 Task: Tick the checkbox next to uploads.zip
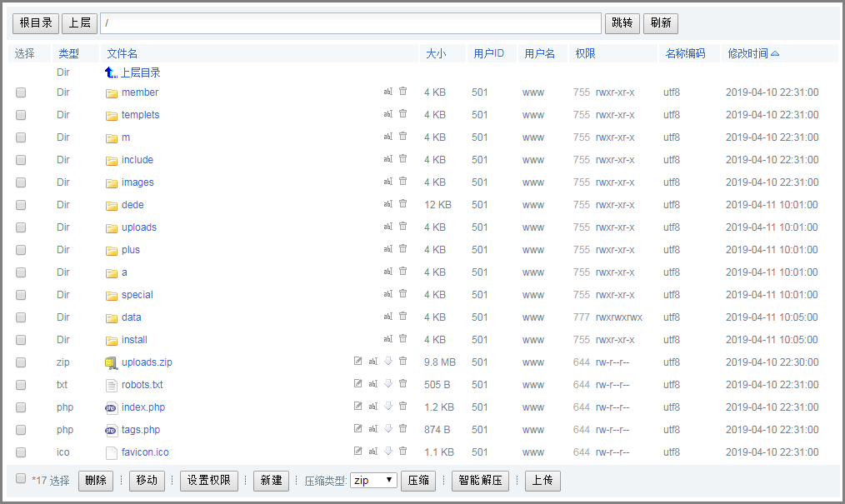click(x=21, y=362)
